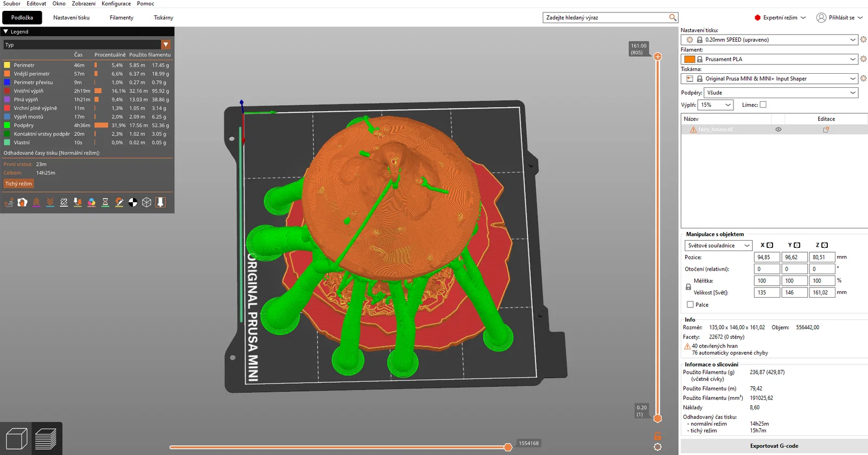Screen dimensions: 868x455
Task: Open the Tiskárny tab
Action: tap(163, 18)
